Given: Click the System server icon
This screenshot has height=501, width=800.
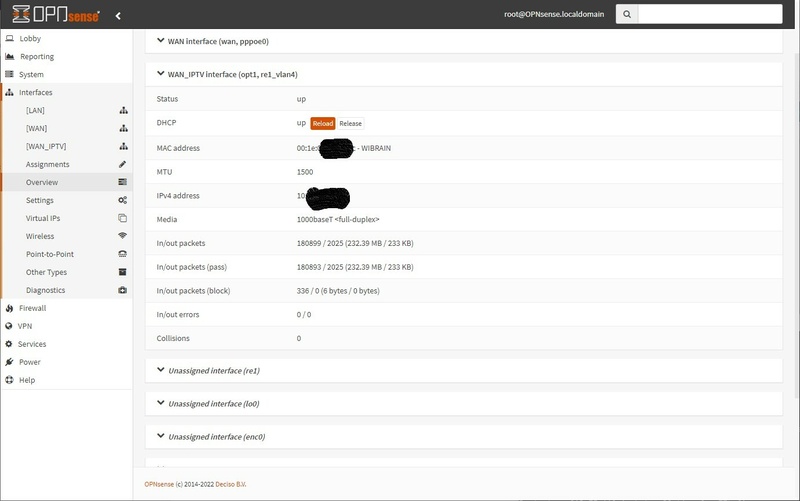Looking at the screenshot, I should point(9,74).
